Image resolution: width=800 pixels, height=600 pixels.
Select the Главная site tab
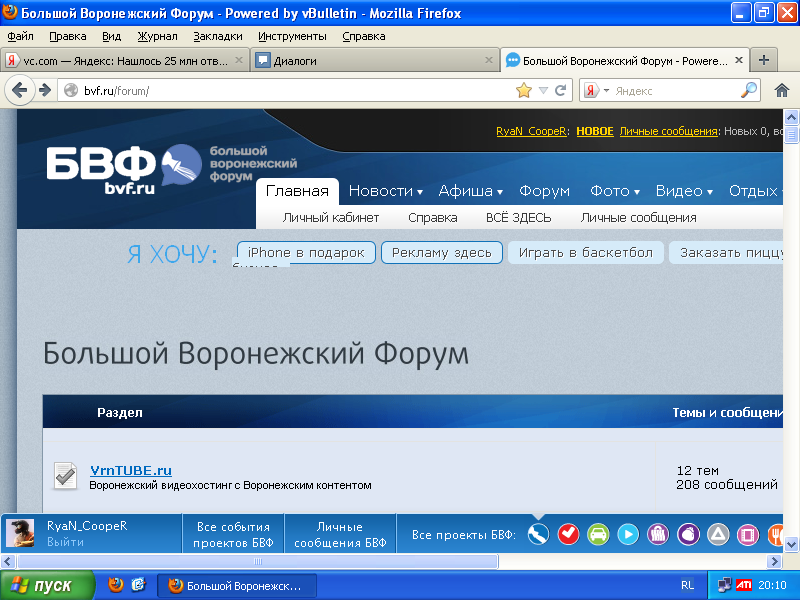pyautogui.click(x=297, y=191)
